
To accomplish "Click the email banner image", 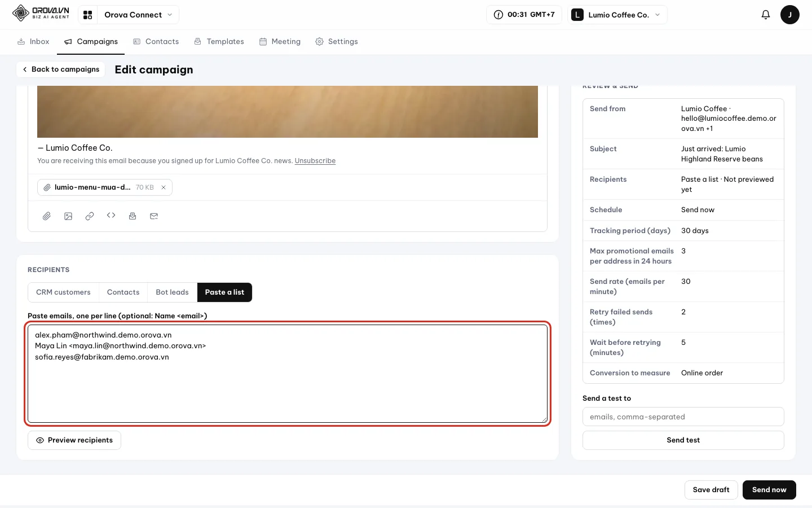I will point(288,112).
